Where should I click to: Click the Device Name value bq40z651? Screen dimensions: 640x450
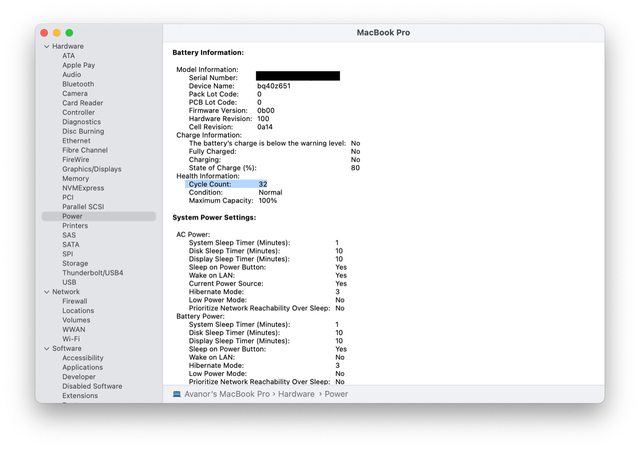coord(274,86)
